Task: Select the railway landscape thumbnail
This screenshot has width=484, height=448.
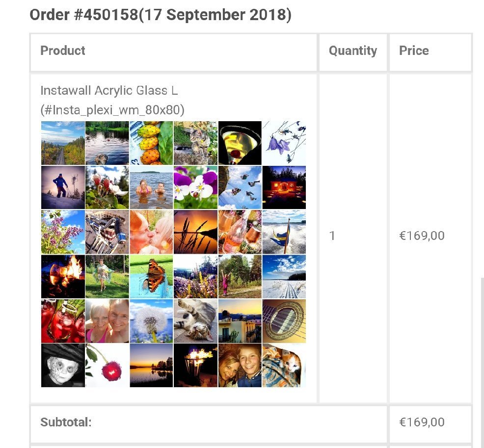Action: (x=63, y=143)
